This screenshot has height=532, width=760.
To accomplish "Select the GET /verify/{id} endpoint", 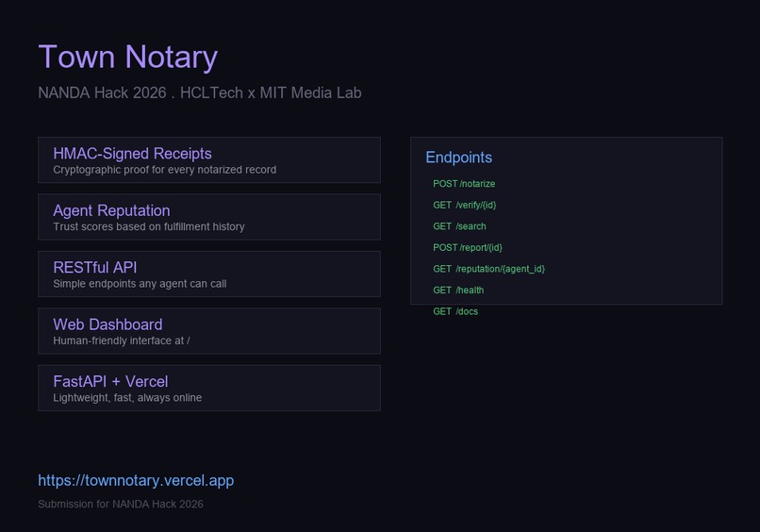I will point(464,205).
